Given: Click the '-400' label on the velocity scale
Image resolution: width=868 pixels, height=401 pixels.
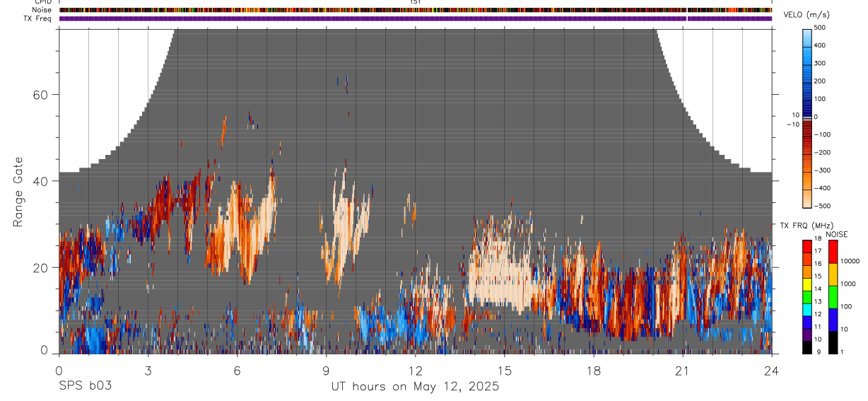Looking at the screenshot, I should (x=823, y=188).
